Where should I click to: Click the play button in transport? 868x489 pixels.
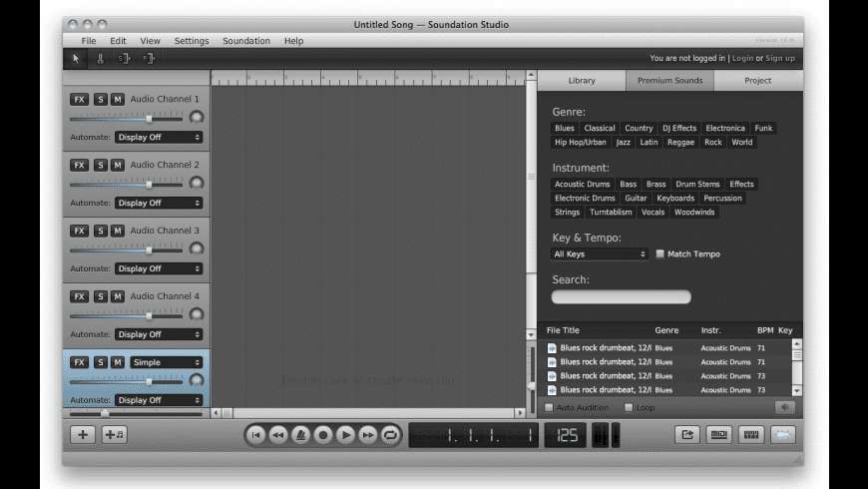tap(345, 434)
